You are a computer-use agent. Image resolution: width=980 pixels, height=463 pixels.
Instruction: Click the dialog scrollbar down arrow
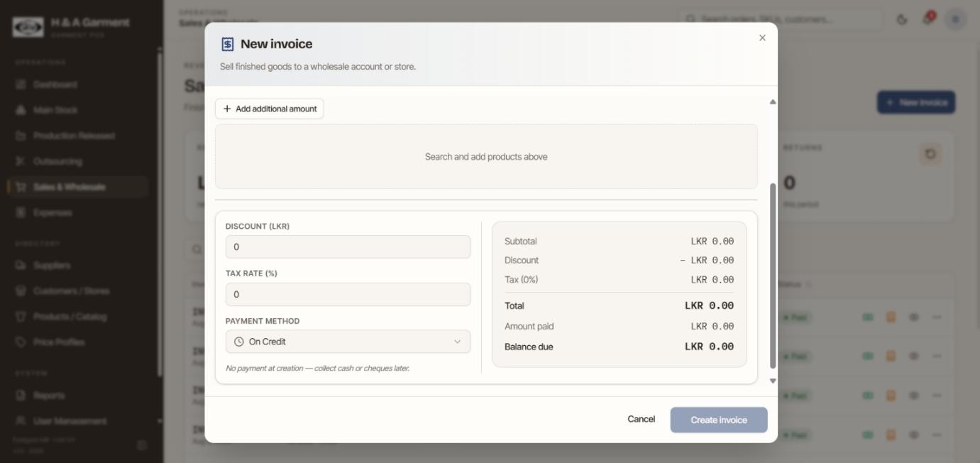tap(773, 381)
